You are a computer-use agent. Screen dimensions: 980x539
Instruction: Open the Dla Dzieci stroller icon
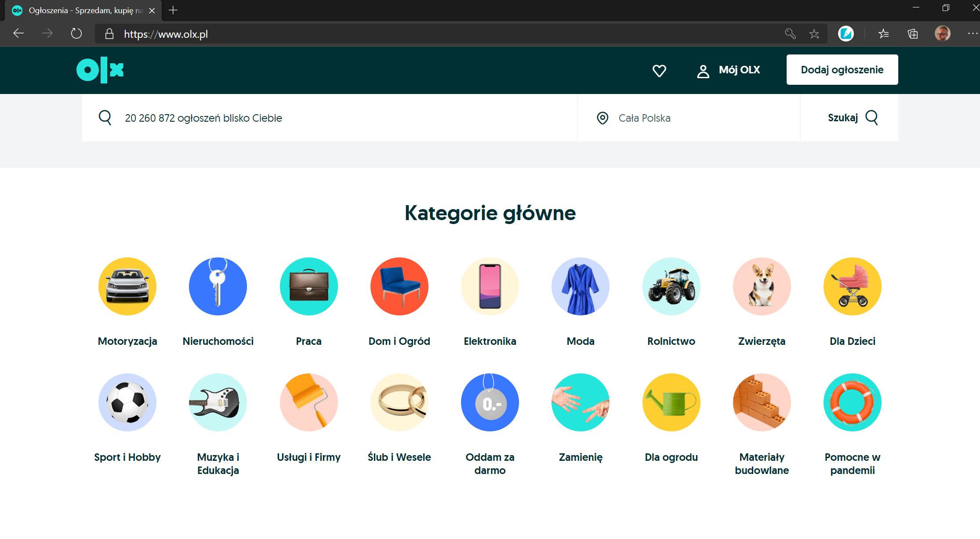point(852,286)
